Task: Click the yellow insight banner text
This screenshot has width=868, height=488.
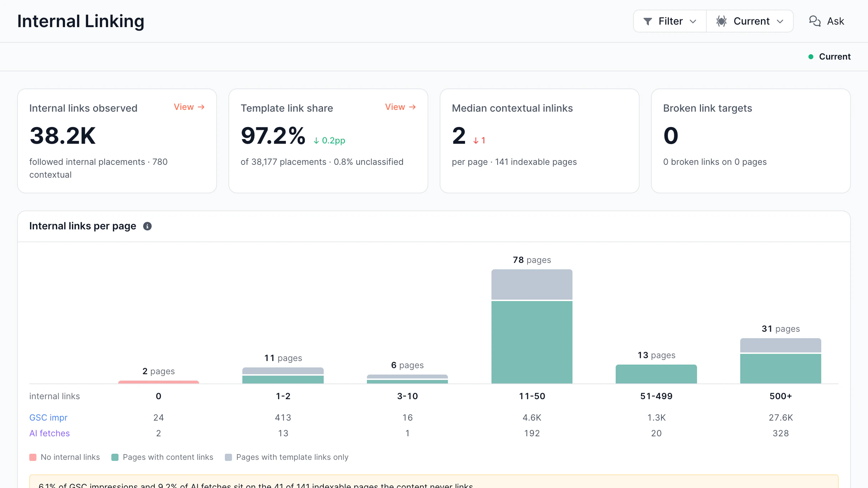Action: pyautogui.click(x=256, y=485)
